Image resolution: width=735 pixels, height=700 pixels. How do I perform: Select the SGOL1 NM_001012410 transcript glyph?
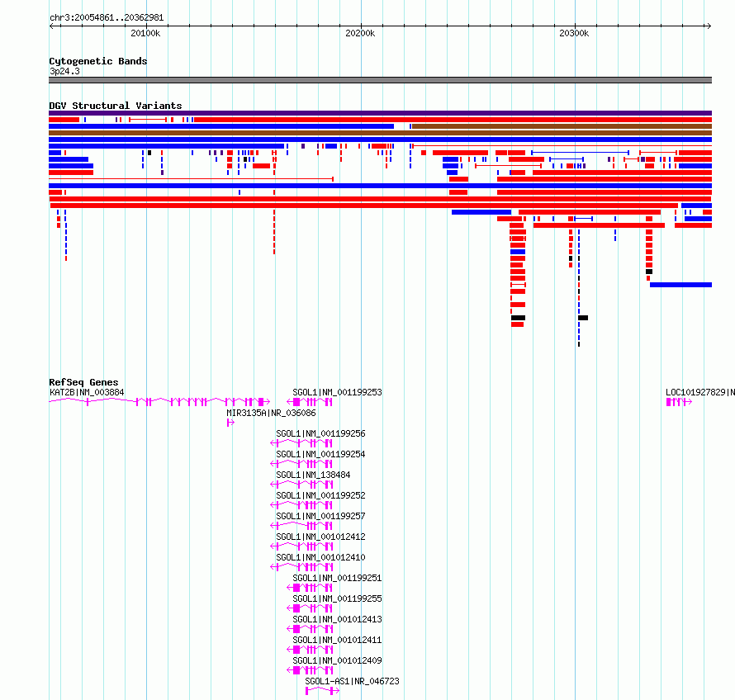301,567
